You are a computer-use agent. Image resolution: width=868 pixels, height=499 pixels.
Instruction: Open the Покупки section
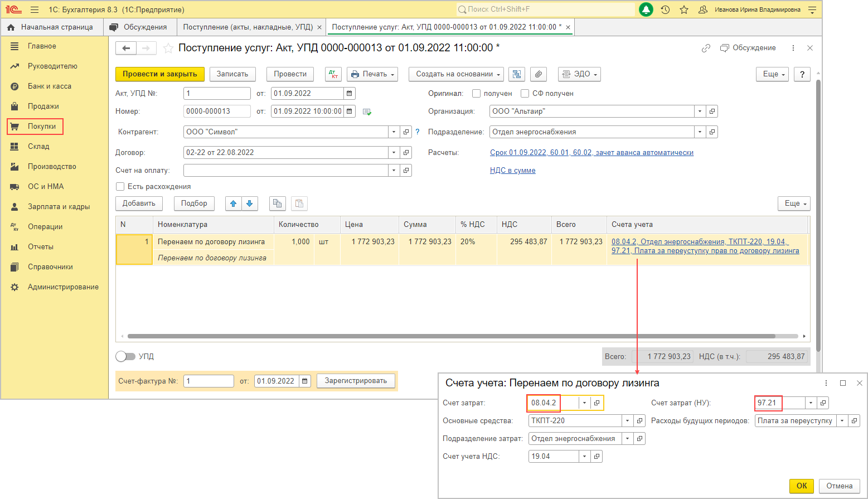36,127
